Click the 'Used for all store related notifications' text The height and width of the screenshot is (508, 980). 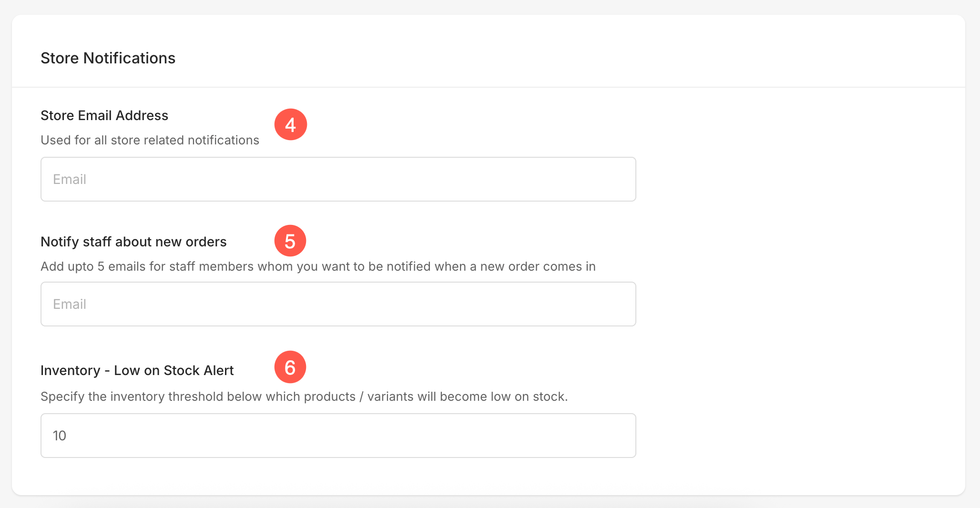(x=150, y=140)
